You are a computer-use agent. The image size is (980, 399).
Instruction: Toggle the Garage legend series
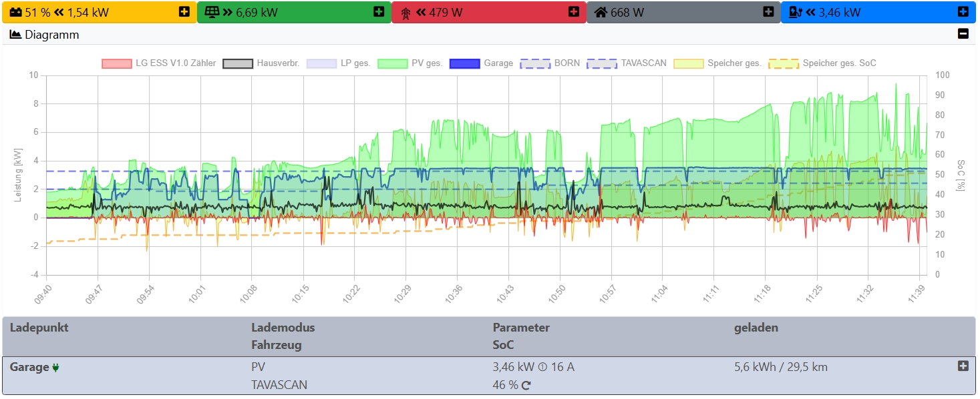pyautogui.click(x=482, y=63)
